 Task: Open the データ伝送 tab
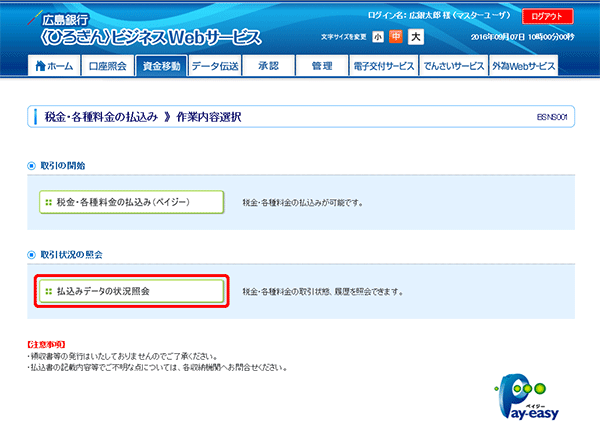tap(215, 66)
